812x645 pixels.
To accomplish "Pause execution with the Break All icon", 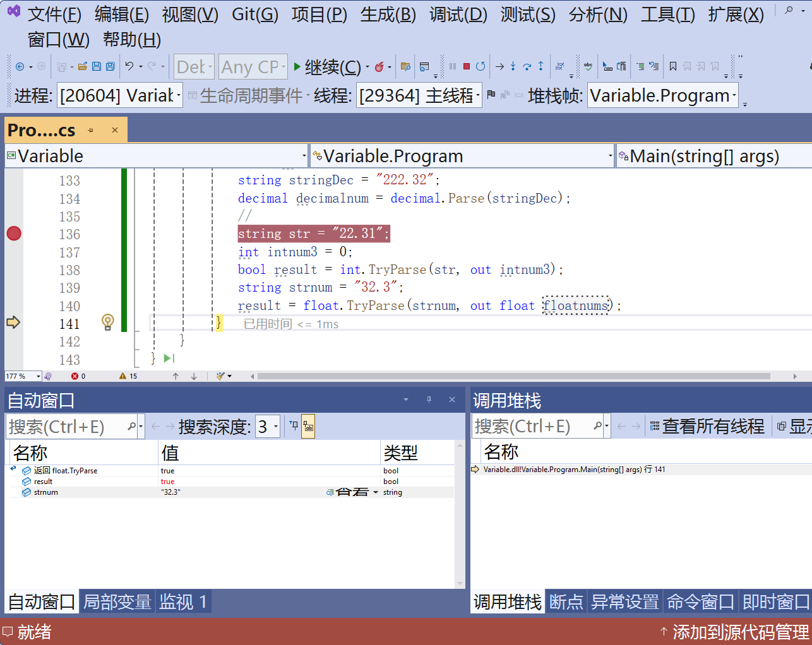I will click(452, 66).
